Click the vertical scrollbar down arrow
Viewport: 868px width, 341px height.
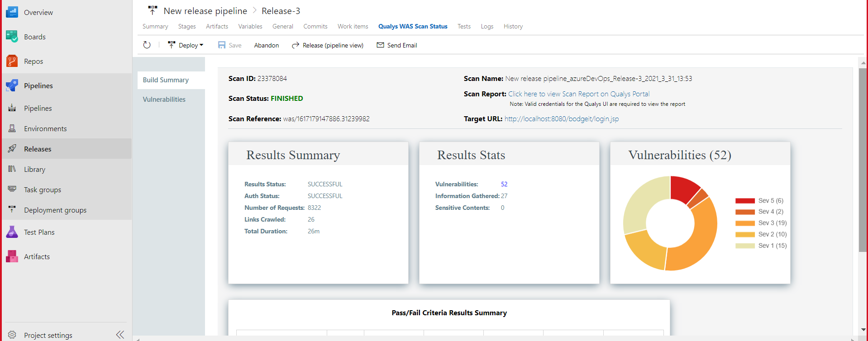click(863, 330)
